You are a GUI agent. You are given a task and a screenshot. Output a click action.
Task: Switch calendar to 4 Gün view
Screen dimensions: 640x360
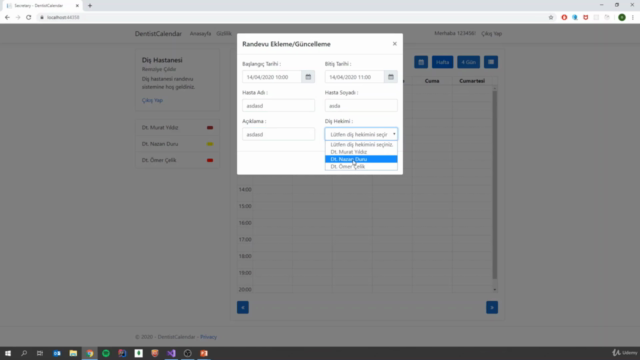469,62
